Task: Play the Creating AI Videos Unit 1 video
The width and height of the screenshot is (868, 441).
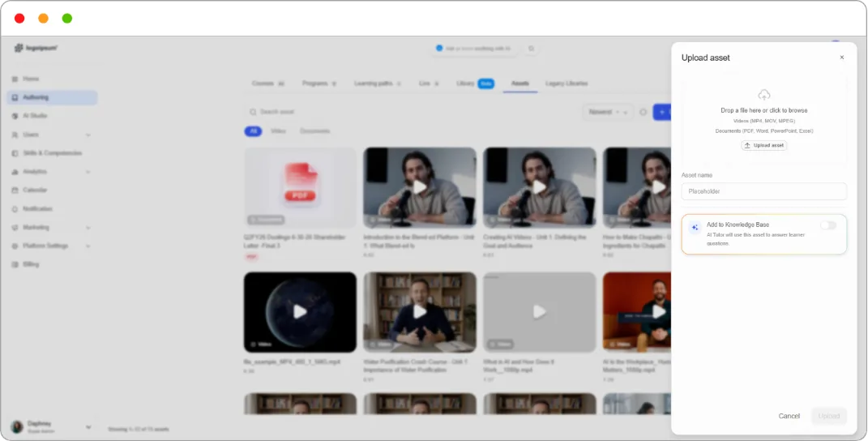Action: [539, 187]
